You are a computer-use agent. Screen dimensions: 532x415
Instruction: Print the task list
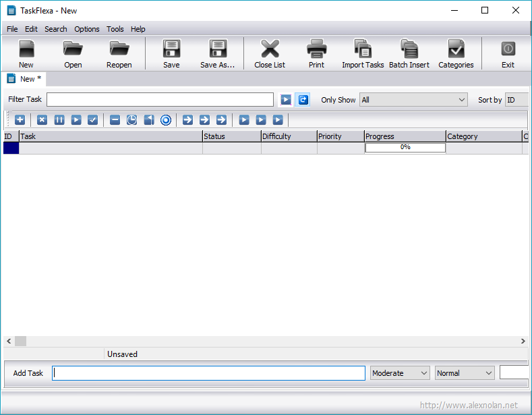coord(316,54)
